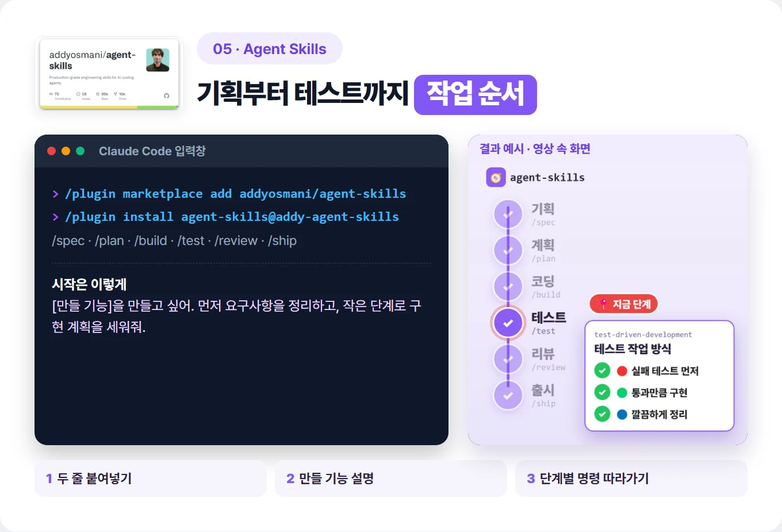Click the green dot before 통과만큼 구현

622,393
